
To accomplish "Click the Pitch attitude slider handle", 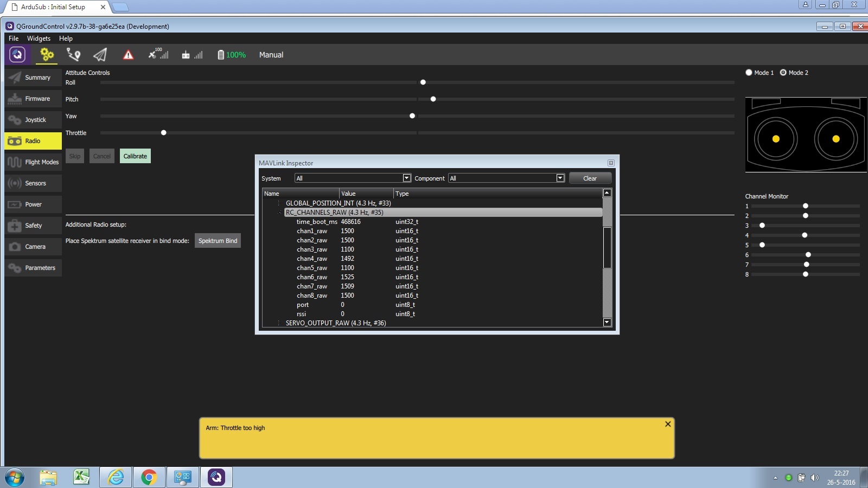I will click(x=433, y=99).
